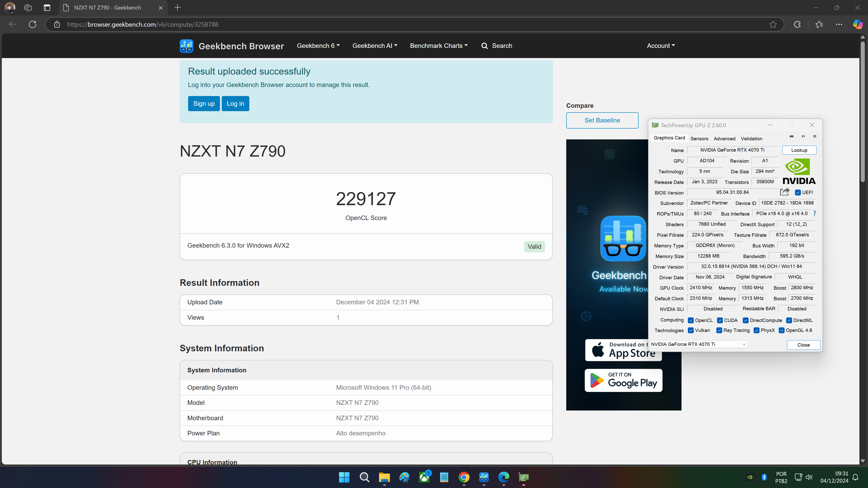Toggle the DirectML checkbox

pos(789,320)
